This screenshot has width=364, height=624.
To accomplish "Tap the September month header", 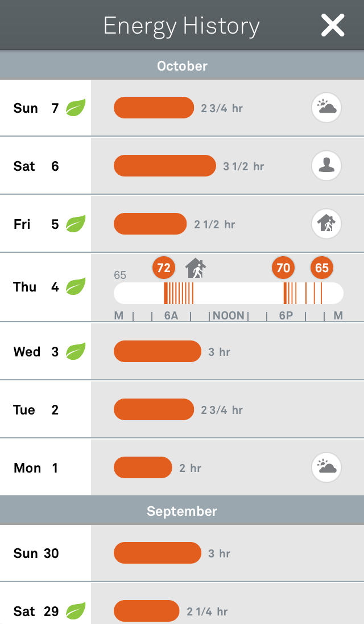I will click(182, 511).
